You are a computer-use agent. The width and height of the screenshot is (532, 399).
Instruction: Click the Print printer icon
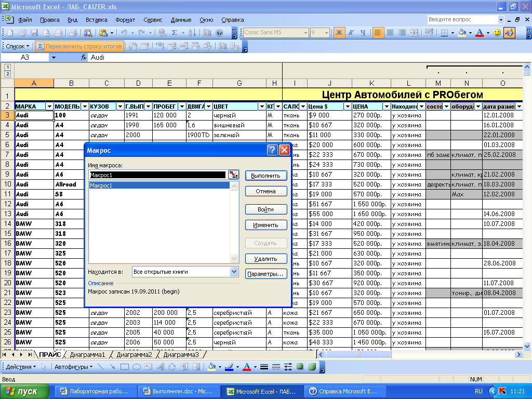pos(73,33)
